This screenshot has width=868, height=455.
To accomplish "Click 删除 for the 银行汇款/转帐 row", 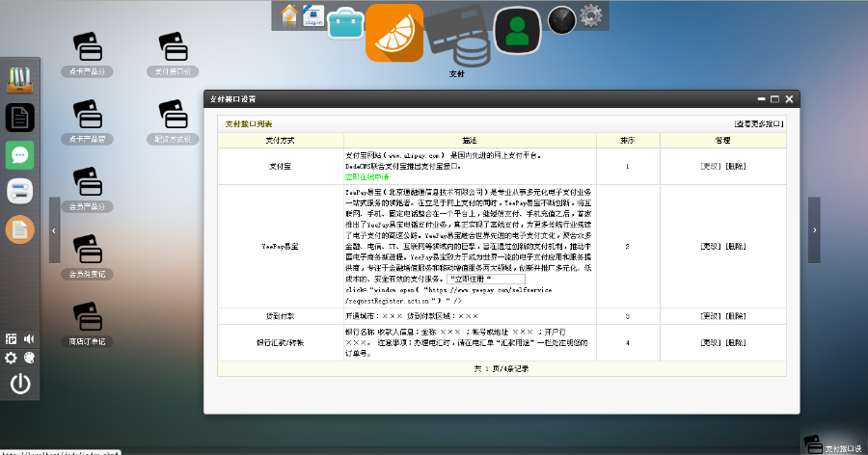I will (x=736, y=342).
